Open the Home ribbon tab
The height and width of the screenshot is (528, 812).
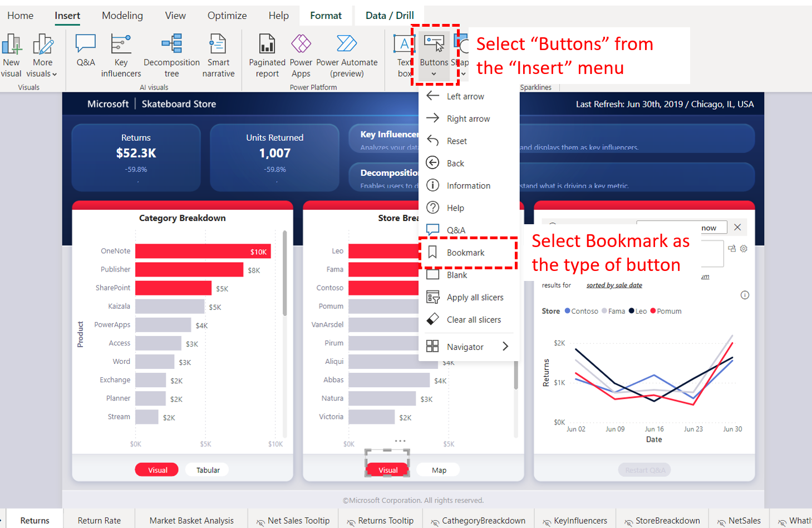(20, 16)
